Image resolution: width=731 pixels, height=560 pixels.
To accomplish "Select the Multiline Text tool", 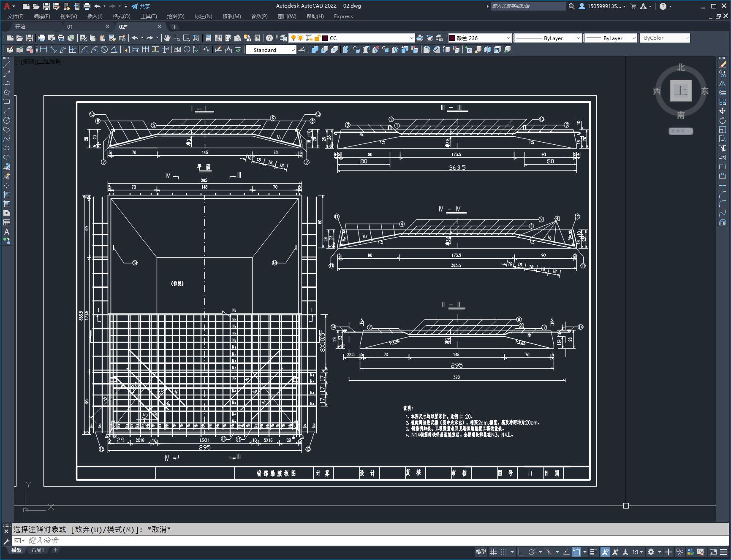I will [x=7, y=232].
